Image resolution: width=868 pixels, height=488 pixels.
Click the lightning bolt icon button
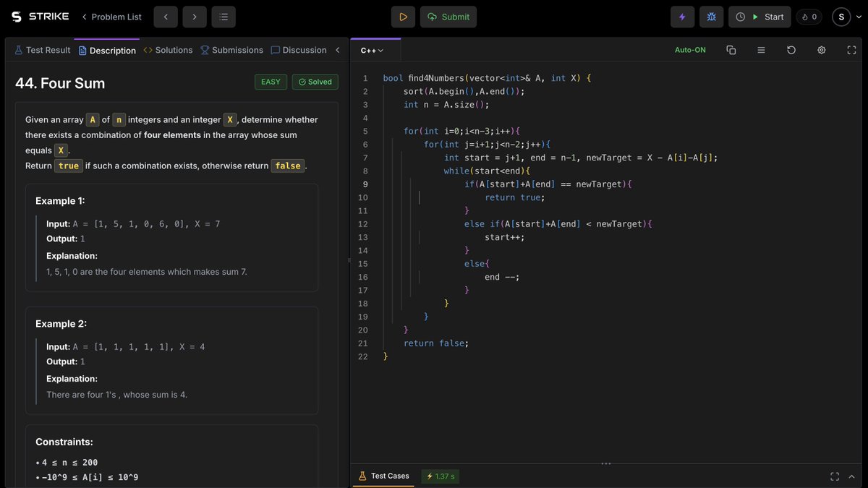click(683, 17)
